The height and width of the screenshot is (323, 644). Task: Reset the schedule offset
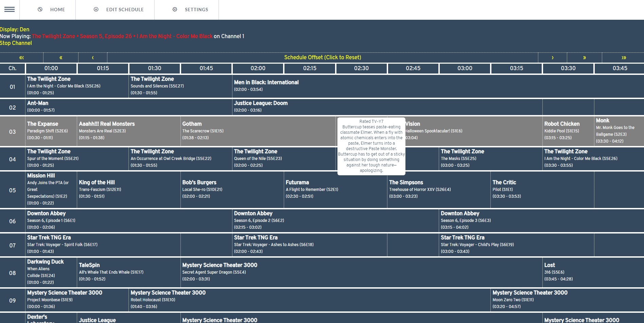click(323, 58)
